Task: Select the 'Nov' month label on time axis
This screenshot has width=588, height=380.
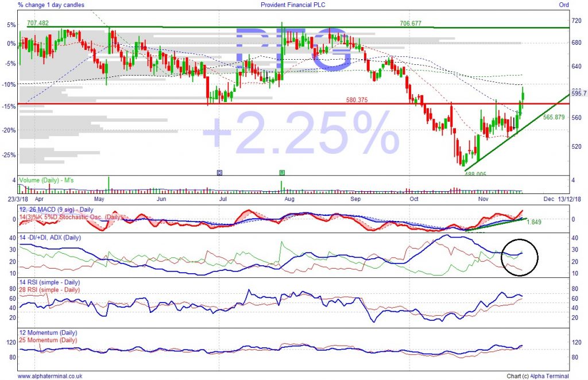Action: [x=483, y=199]
